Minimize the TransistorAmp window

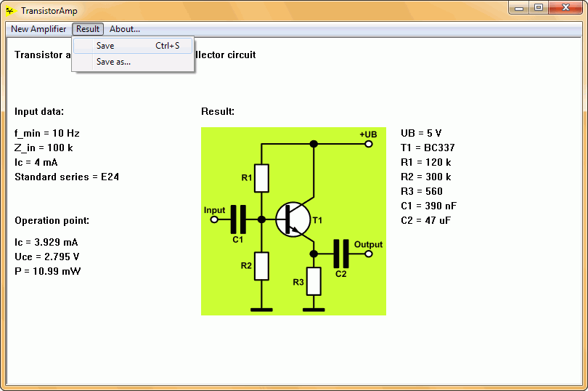[519, 8]
